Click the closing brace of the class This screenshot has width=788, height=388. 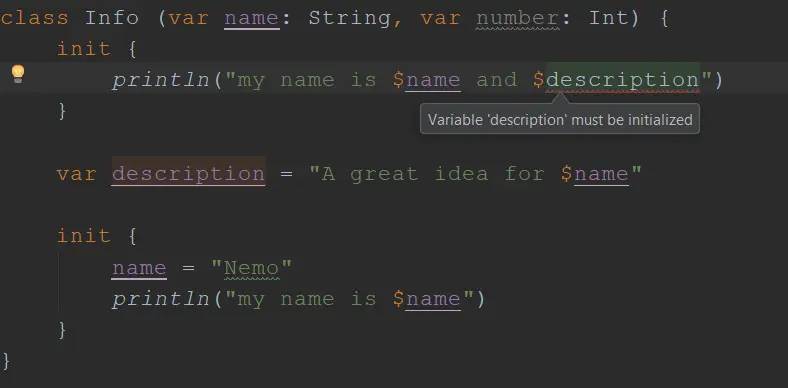click(x=6, y=361)
